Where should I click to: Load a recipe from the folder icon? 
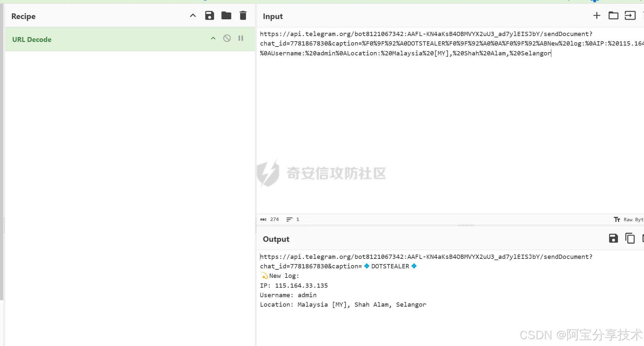coord(226,16)
